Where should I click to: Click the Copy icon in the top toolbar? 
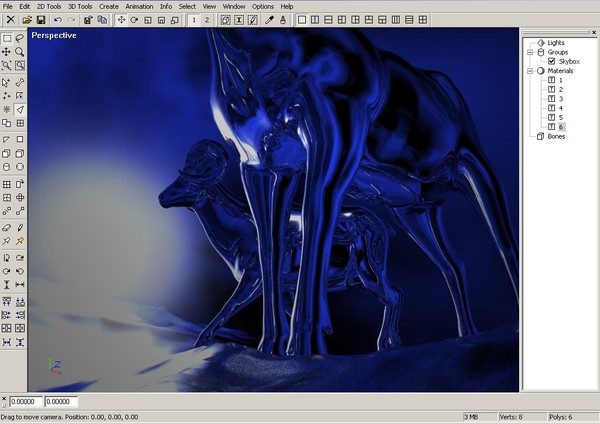[102, 20]
